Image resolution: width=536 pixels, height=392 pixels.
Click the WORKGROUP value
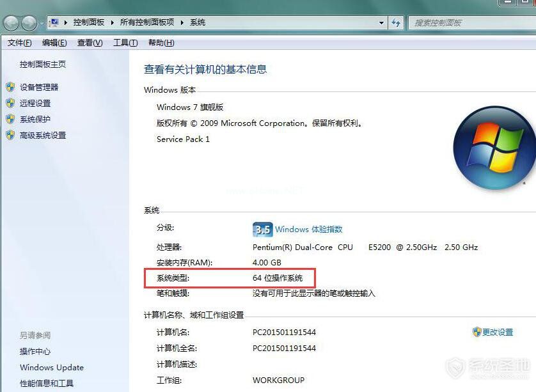click(279, 380)
